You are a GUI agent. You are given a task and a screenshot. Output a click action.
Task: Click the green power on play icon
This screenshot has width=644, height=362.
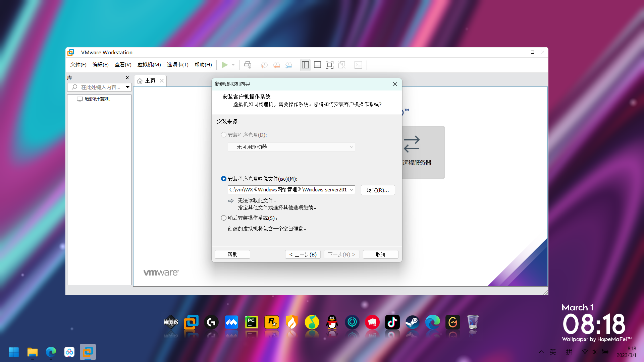(224, 65)
